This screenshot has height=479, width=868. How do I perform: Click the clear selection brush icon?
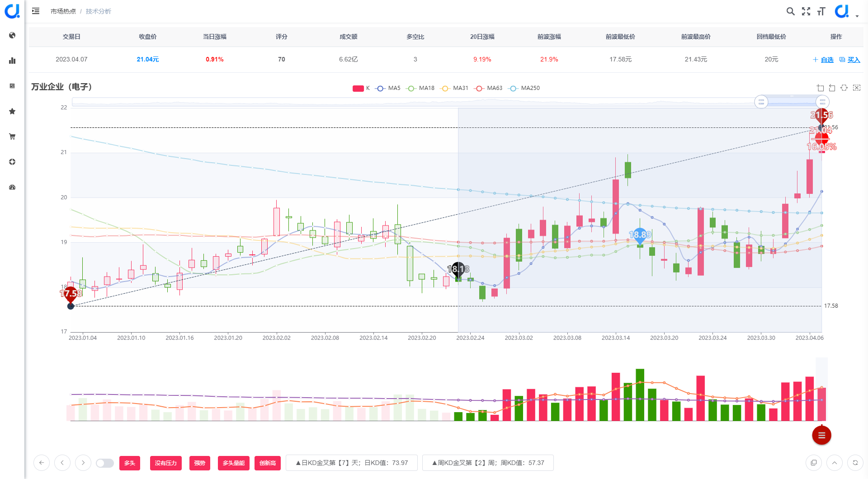(x=857, y=88)
